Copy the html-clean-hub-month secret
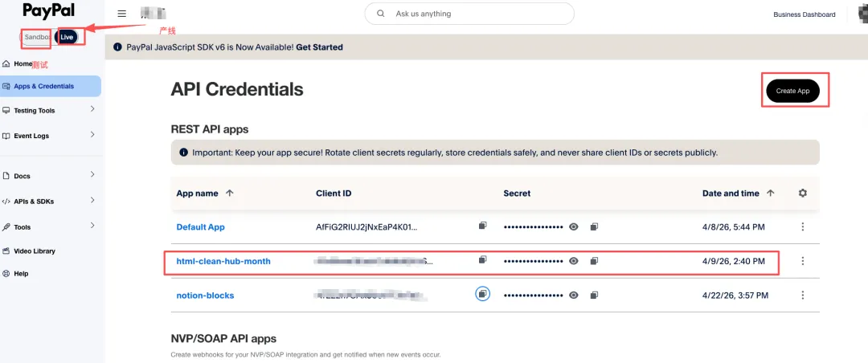This screenshot has width=868, height=363. tap(594, 261)
